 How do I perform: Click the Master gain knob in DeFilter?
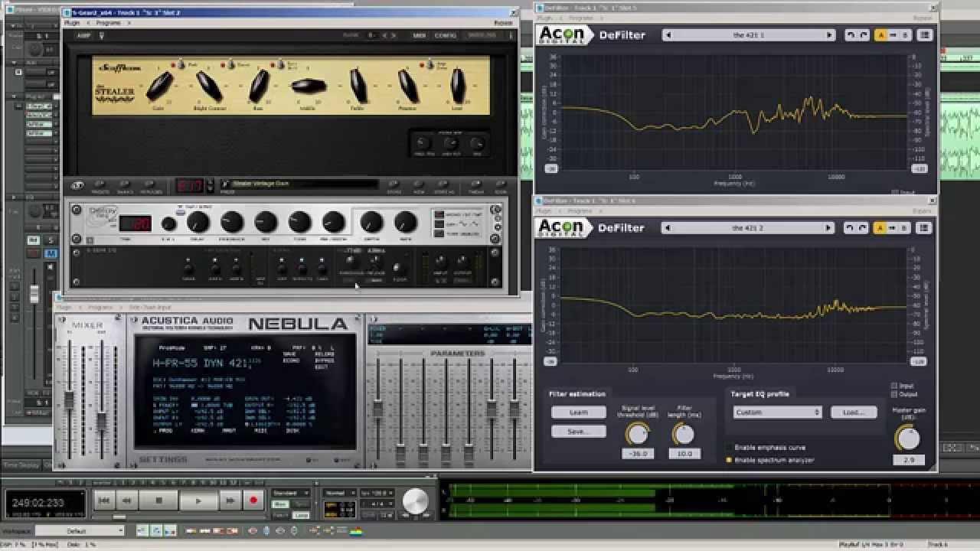(908, 438)
